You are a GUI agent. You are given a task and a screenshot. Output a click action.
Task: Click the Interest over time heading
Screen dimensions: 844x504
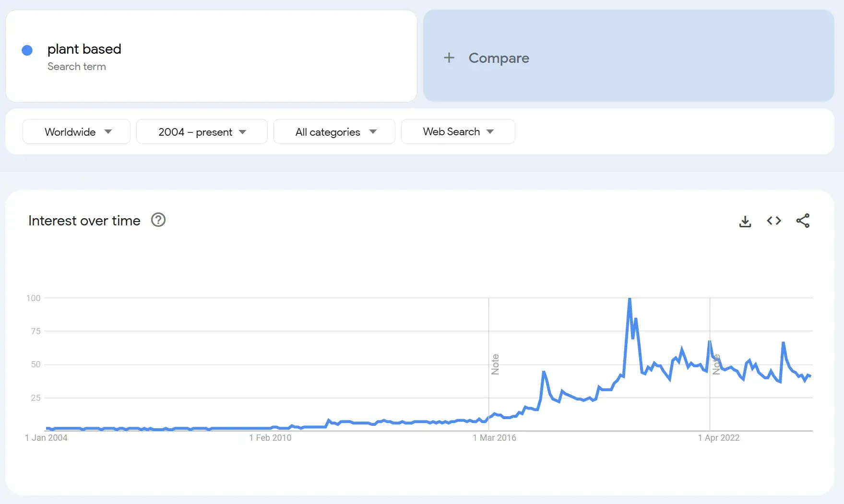point(84,221)
